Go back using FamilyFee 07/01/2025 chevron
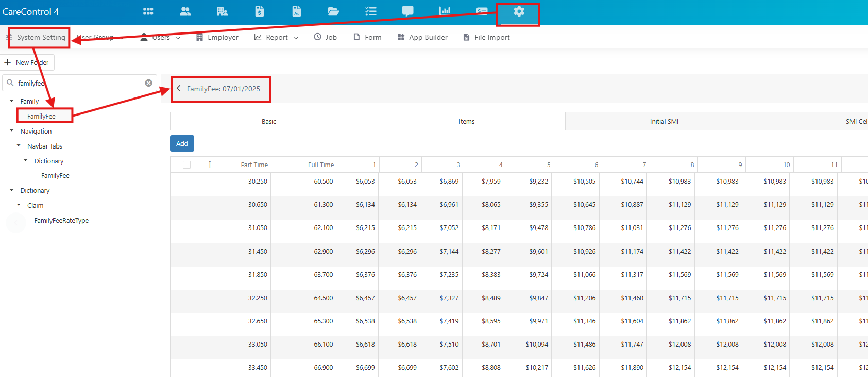Screen dimensions: 868x377 click(x=179, y=88)
